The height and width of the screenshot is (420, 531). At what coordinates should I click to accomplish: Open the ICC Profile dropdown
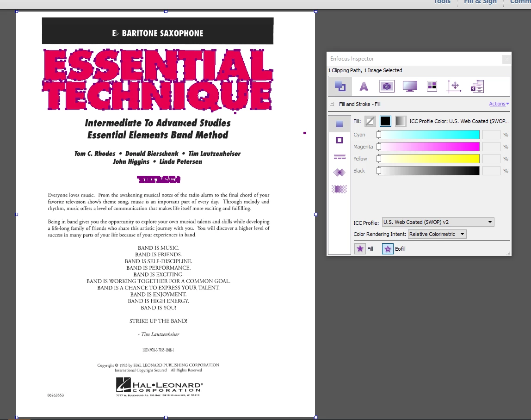click(438, 222)
